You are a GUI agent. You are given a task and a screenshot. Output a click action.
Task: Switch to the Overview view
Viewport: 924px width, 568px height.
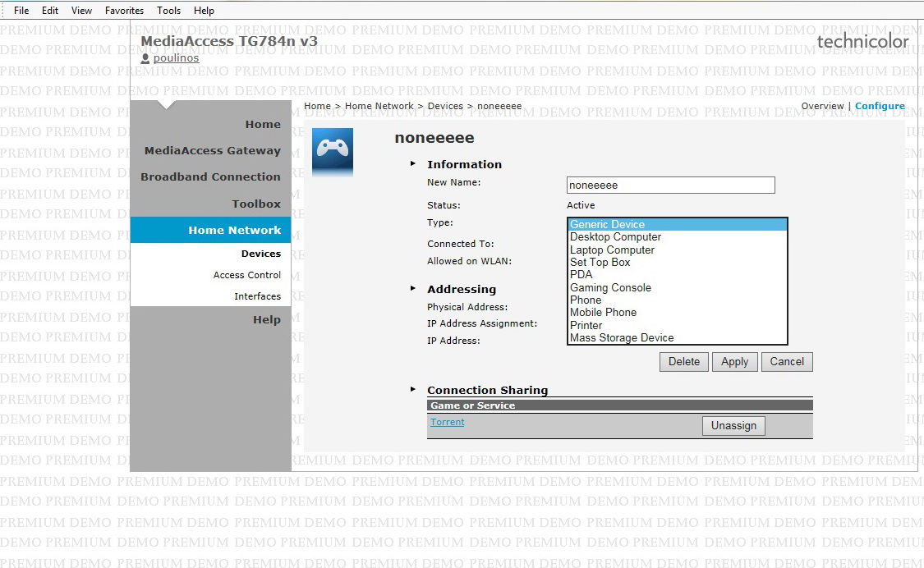pos(823,106)
